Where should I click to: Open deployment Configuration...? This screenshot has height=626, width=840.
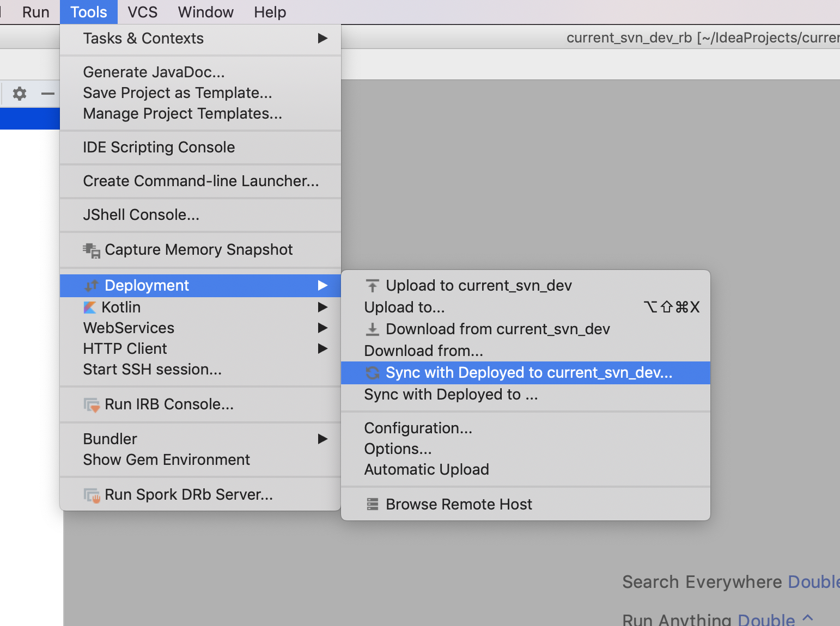pos(526,428)
